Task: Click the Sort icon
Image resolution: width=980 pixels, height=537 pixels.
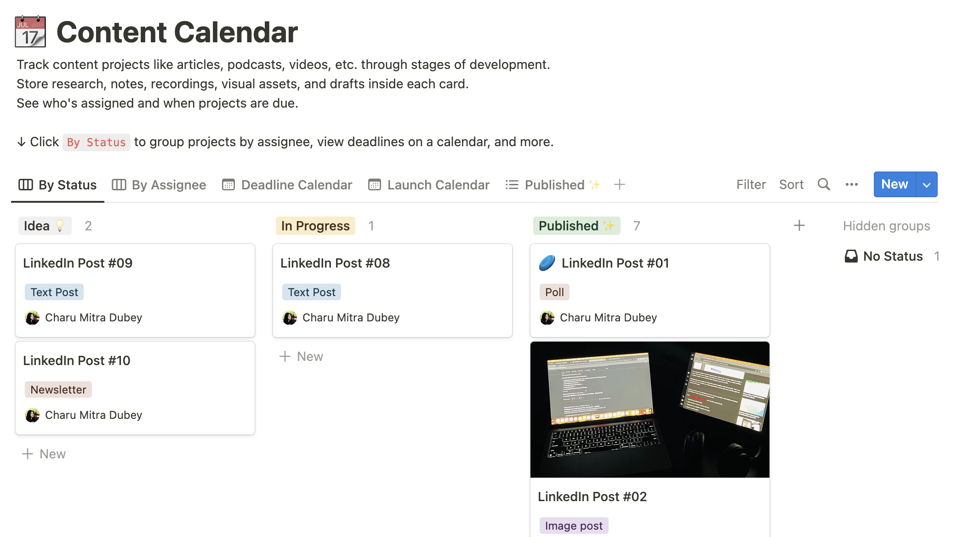Action: point(791,184)
